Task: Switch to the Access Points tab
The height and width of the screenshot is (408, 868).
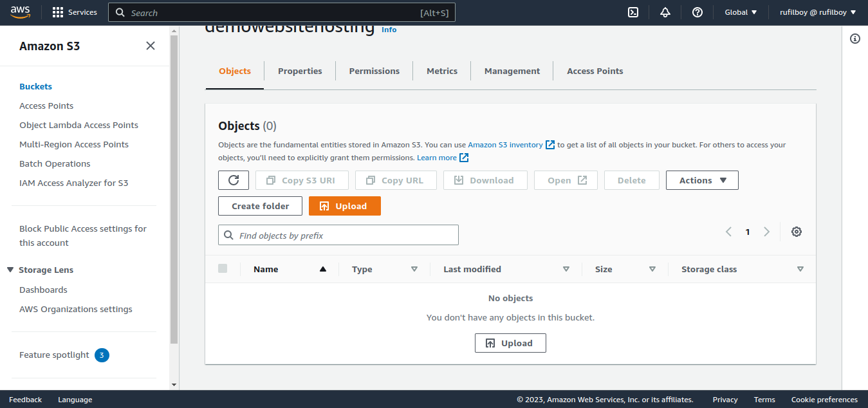Action: pos(595,71)
